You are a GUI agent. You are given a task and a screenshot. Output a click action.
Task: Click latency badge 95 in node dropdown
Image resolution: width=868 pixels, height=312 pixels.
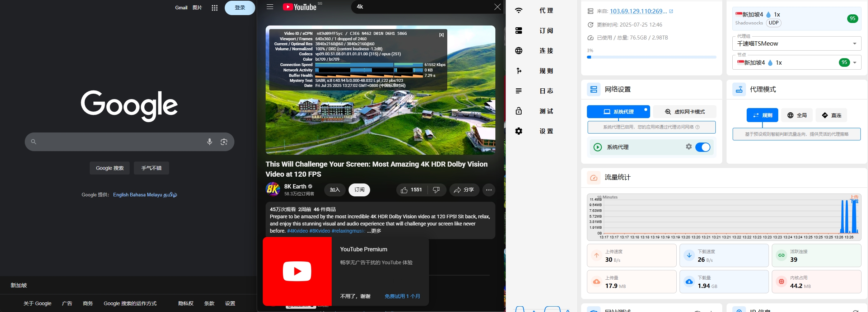[x=844, y=62]
